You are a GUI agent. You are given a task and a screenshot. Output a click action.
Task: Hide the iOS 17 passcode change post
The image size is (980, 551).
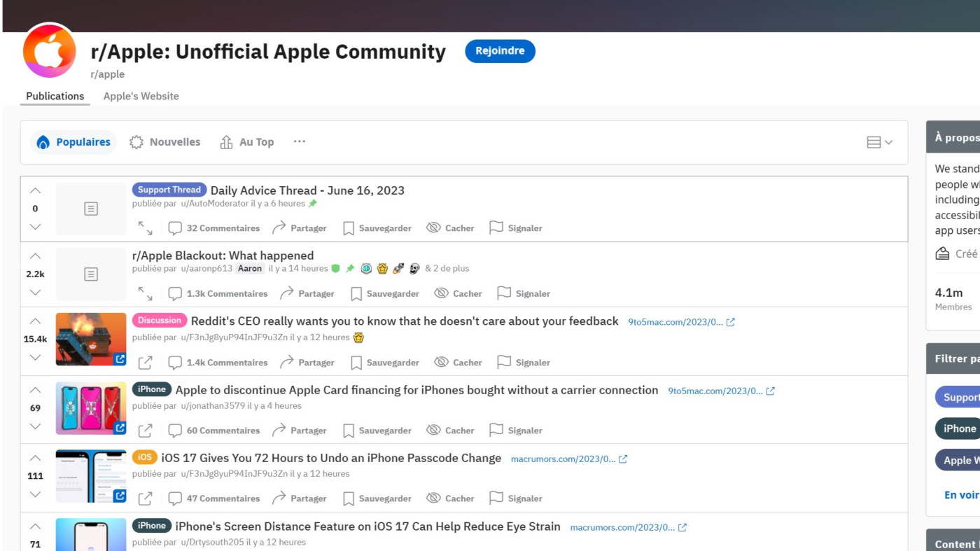point(450,498)
